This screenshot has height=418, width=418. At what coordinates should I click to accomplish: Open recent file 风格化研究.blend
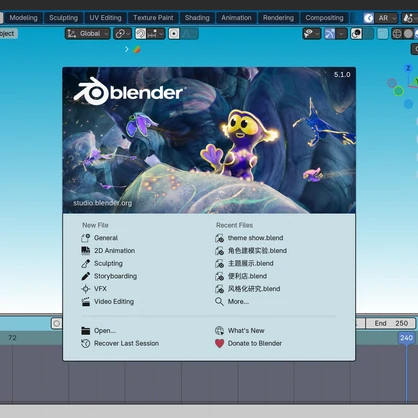pos(247,289)
